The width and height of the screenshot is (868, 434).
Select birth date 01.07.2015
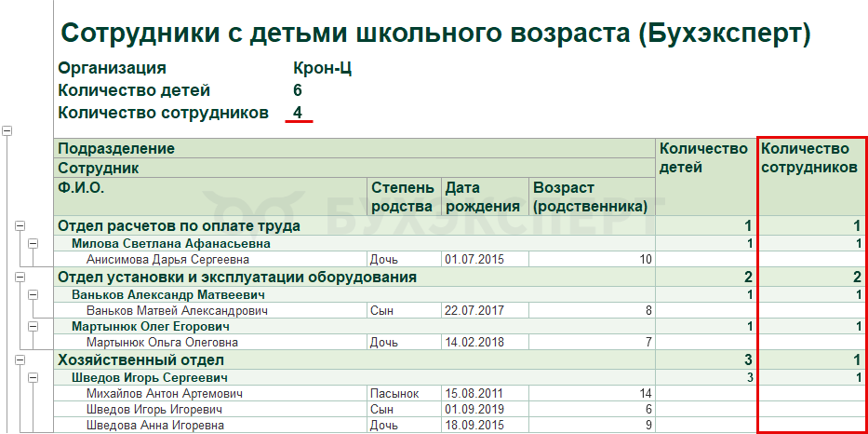[x=485, y=260]
